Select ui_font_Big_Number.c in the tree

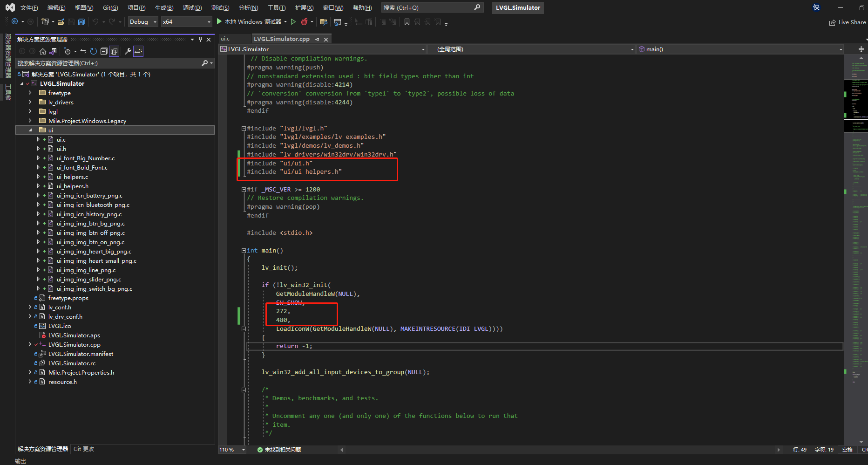click(86, 158)
